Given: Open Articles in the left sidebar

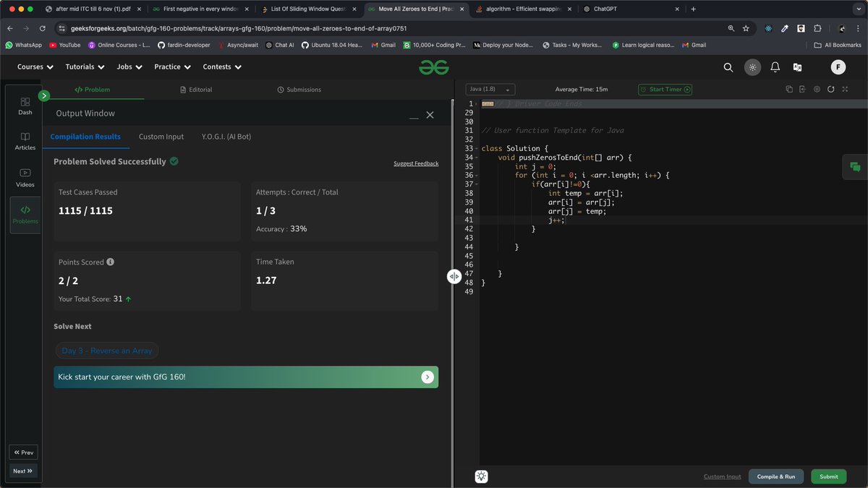Looking at the screenshot, I should pyautogui.click(x=25, y=142).
